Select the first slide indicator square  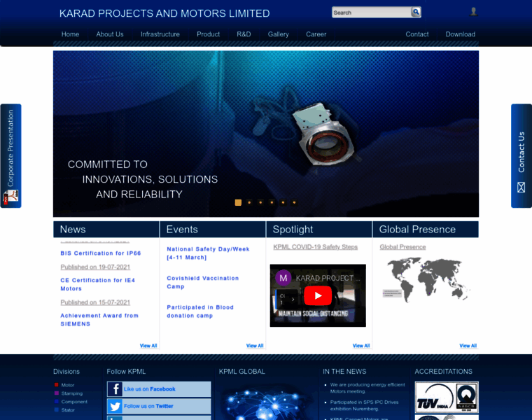[x=238, y=202]
